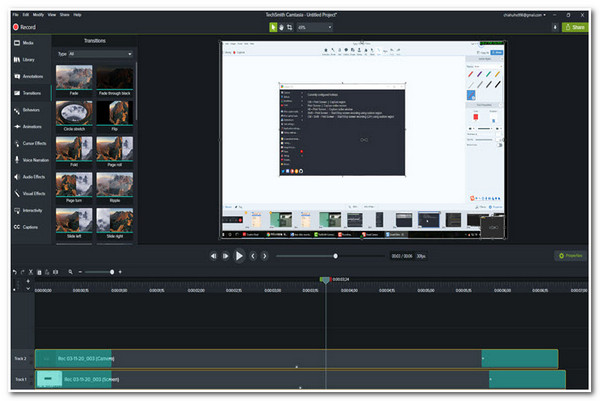Select the Rec 03-11-20_003 (Screen) clip on Track 1

click(x=300, y=379)
